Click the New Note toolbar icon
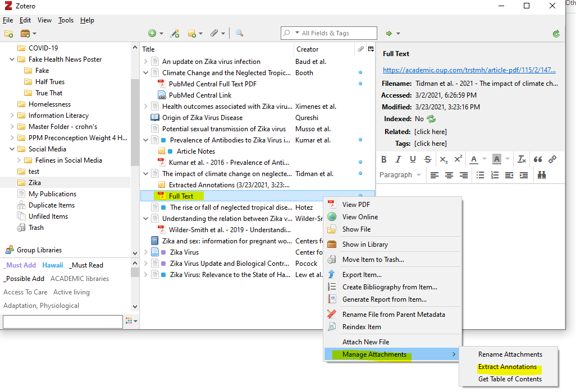576x392 pixels. (192, 34)
